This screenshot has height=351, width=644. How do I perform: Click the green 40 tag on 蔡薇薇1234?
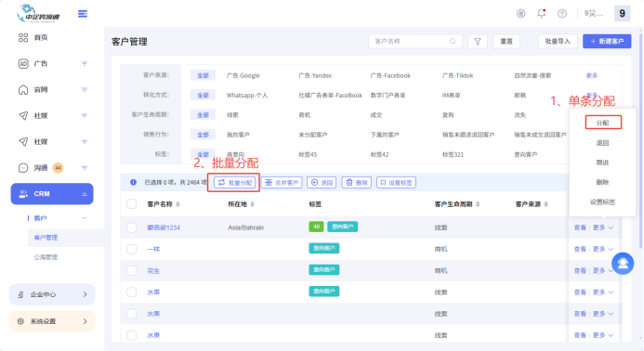(x=316, y=227)
